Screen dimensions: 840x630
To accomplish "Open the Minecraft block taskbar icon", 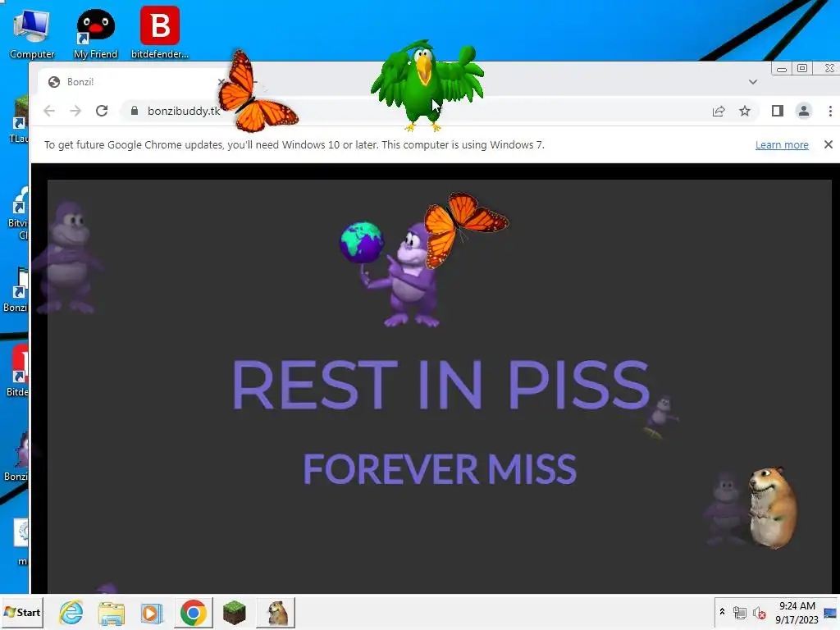I will (234, 612).
